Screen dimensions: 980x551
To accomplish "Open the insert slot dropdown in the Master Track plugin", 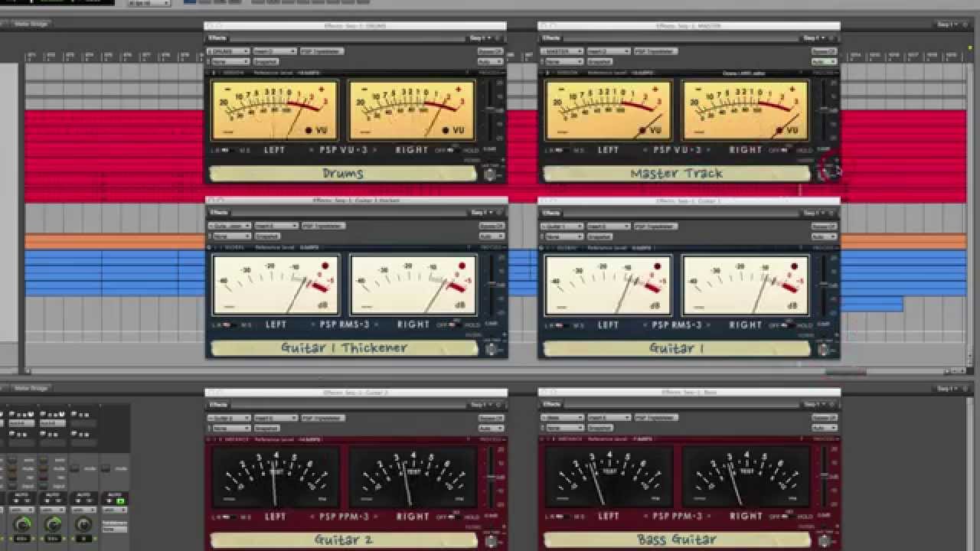I will coord(609,51).
